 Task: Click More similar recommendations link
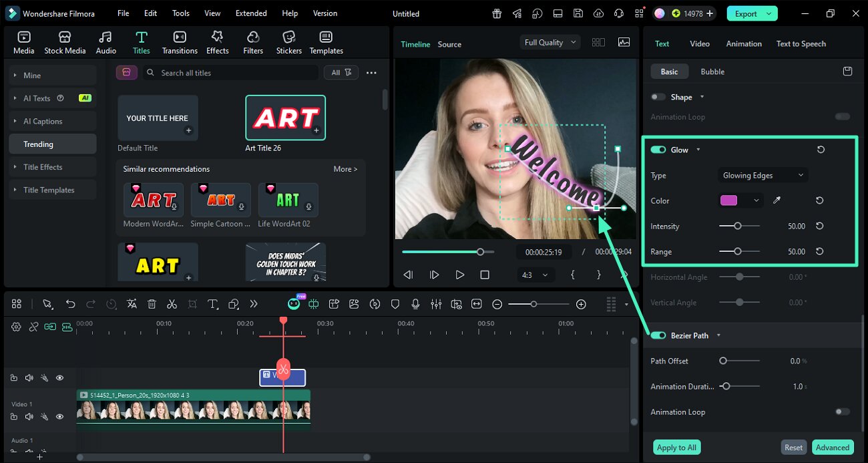345,169
